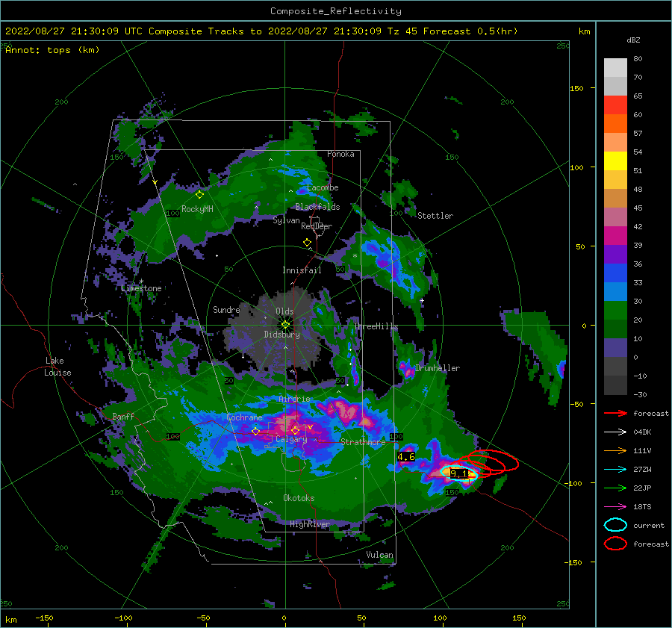Click the Okotoks label
This screenshot has height=628, width=672.
(x=299, y=497)
